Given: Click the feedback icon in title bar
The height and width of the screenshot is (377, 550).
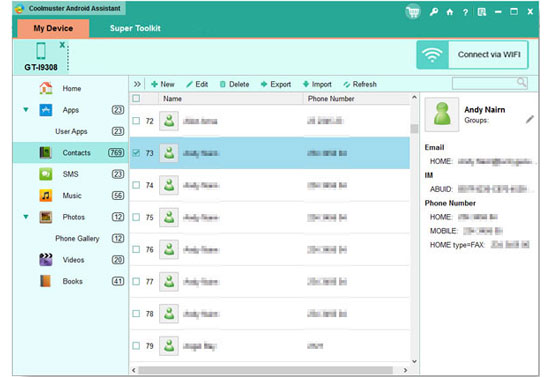Looking at the screenshot, I should tap(482, 12).
